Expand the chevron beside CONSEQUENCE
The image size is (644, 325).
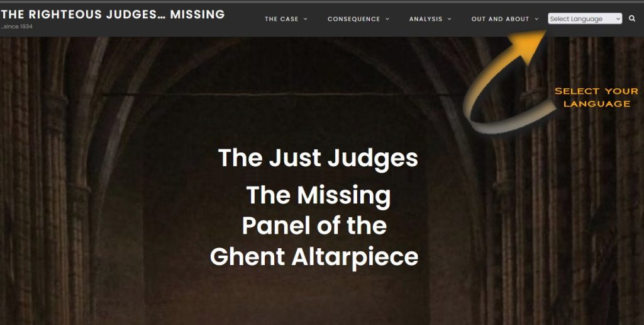[x=387, y=19]
